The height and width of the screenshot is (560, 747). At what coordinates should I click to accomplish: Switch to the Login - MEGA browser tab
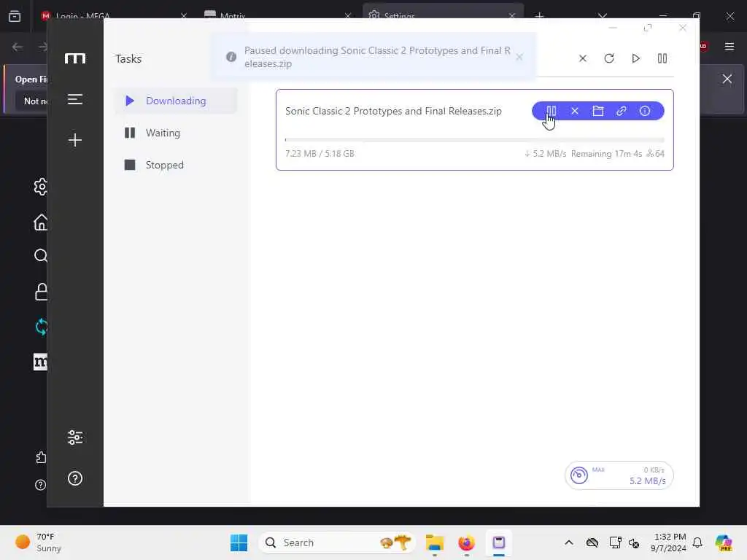click(115, 16)
